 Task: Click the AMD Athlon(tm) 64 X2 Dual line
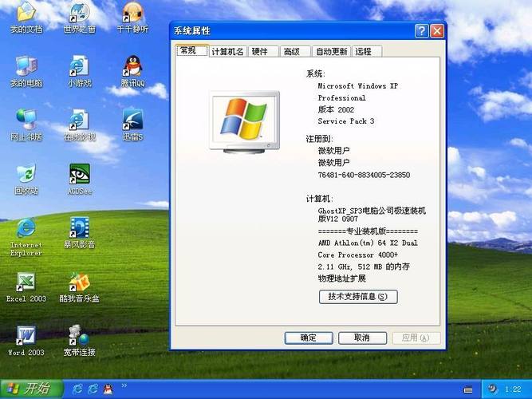(368, 243)
